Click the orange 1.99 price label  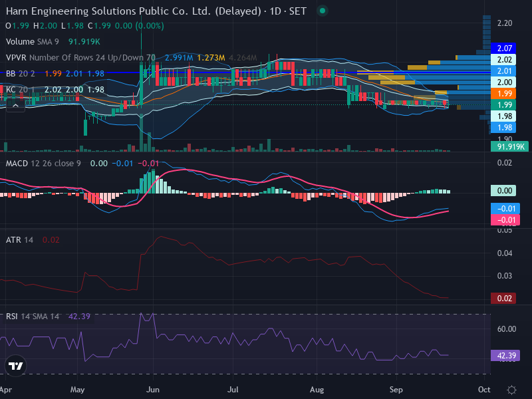point(503,94)
